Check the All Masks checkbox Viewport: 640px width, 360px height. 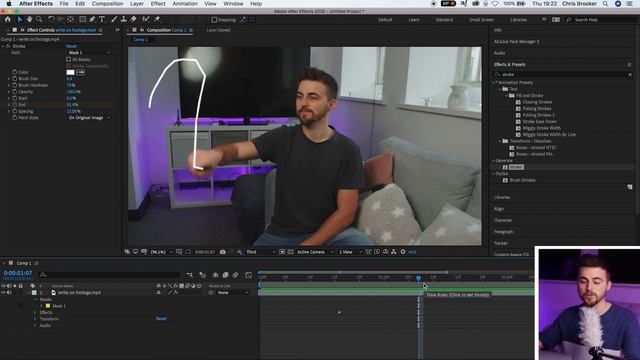(69, 59)
